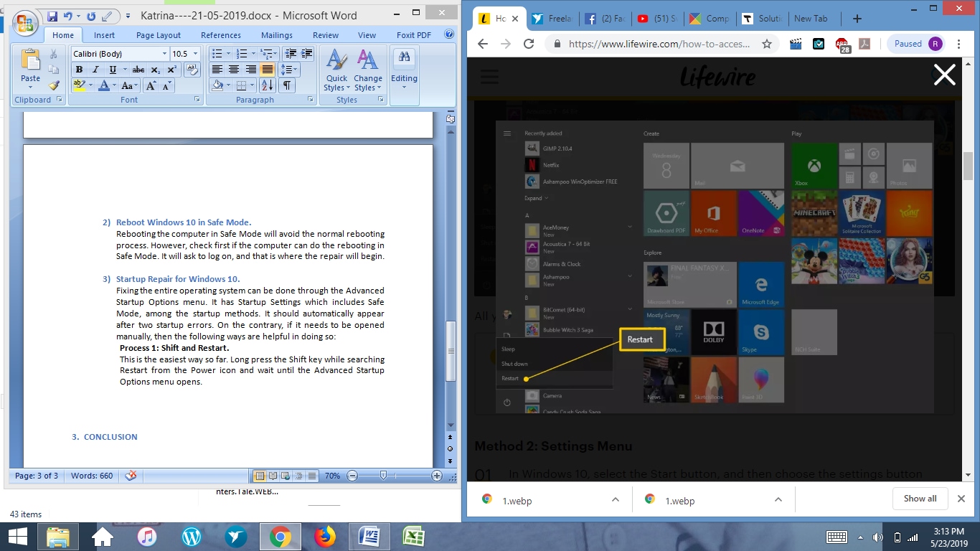Decrease paragraph indent

(290, 54)
